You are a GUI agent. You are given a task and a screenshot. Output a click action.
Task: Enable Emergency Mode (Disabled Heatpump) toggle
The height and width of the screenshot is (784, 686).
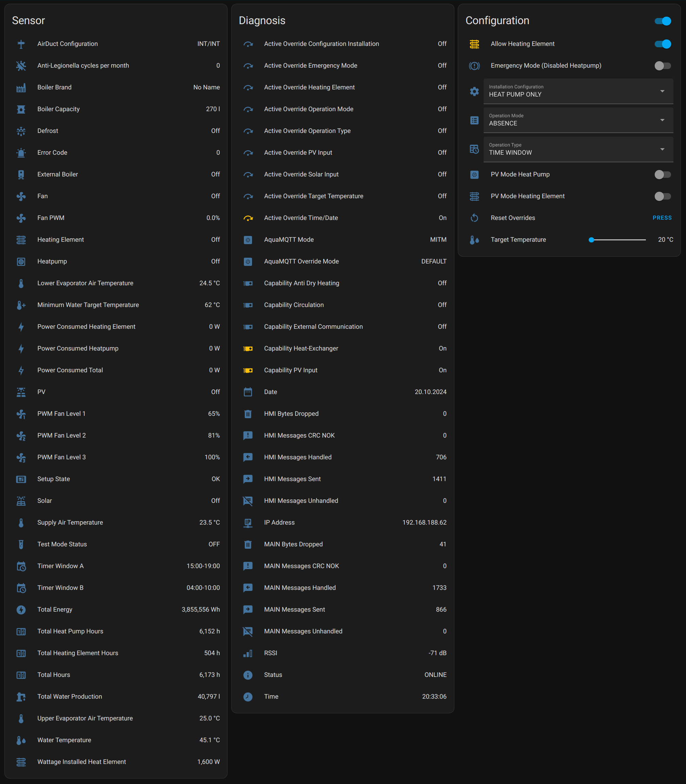coord(662,66)
